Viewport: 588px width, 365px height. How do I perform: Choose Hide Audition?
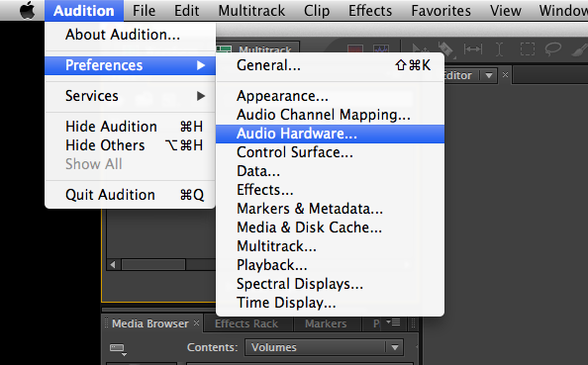click(x=130, y=127)
